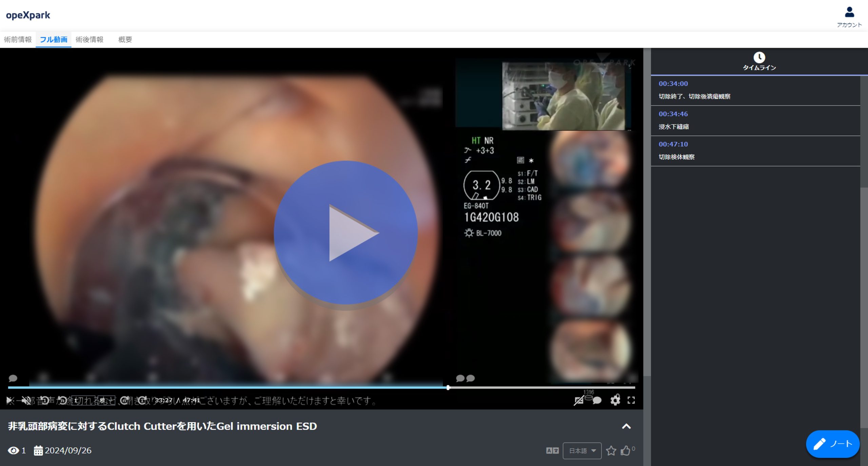Open the 概要 tab
This screenshot has height=466, width=868.
(125, 39)
